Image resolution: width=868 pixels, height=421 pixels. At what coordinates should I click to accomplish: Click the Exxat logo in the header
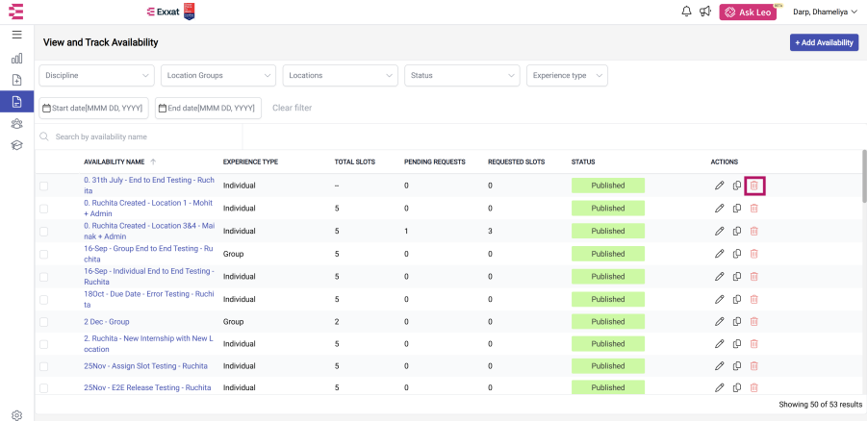(164, 12)
